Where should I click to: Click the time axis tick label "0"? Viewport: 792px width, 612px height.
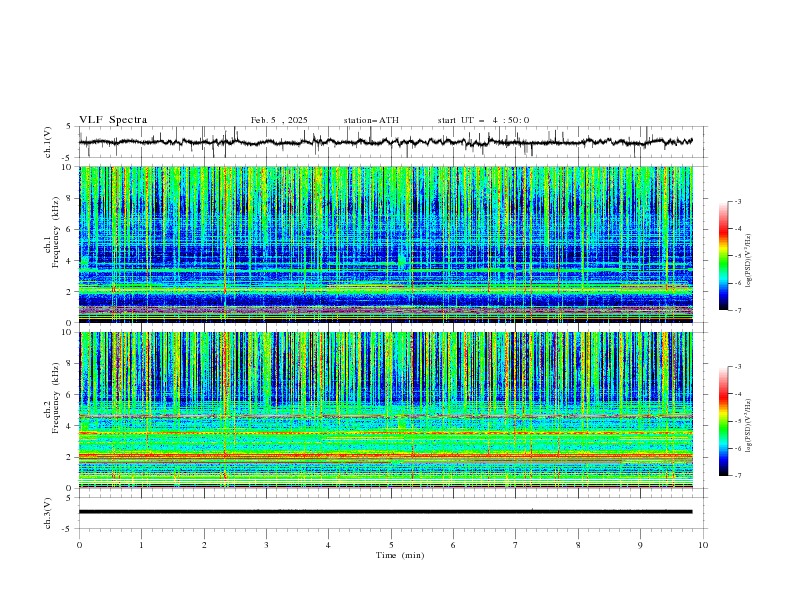[x=79, y=545]
